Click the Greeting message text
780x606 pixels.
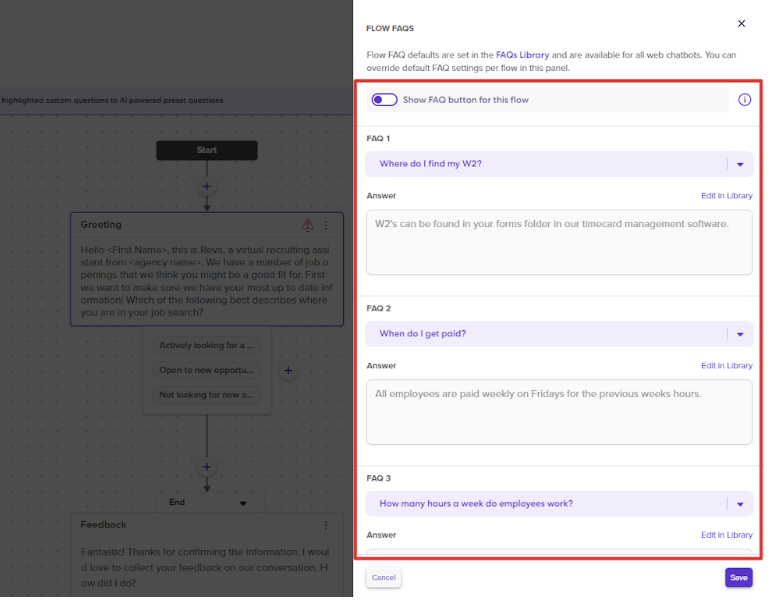click(x=206, y=281)
